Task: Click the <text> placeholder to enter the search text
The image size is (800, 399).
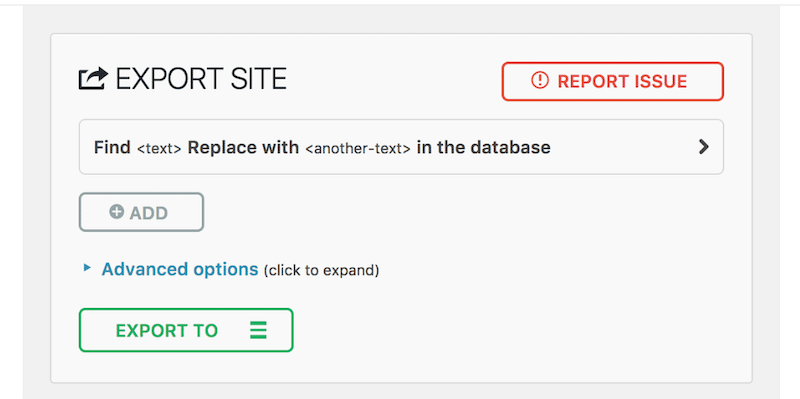Action: [159, 148]
